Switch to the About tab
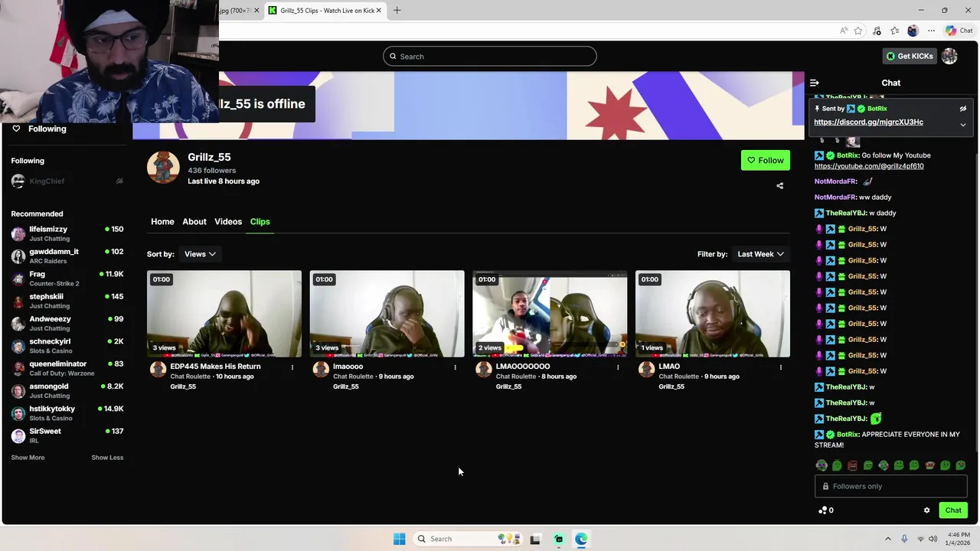This screenshot has width=980, height=551. tap(194, 222)
